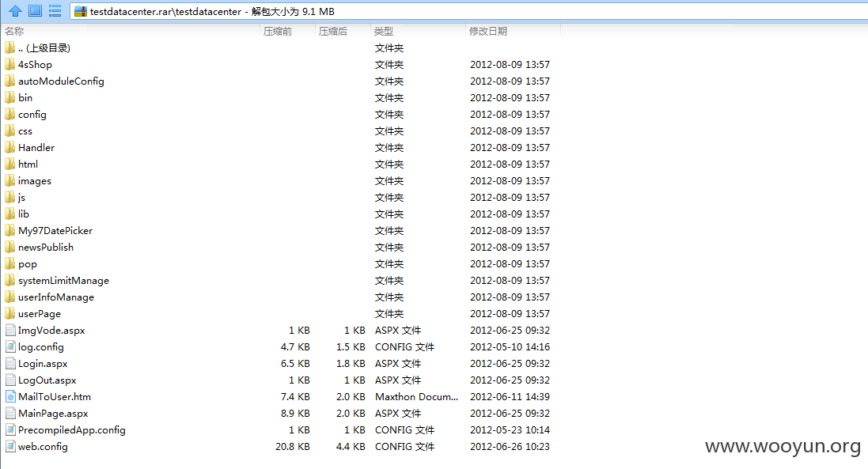
Task: Select the newsPublish folder icon
Action: click(10, 247)
